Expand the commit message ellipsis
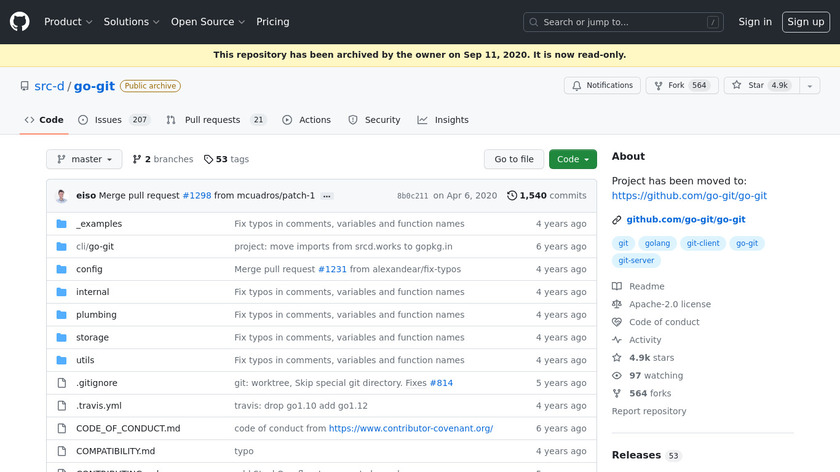 coord(326,196)
